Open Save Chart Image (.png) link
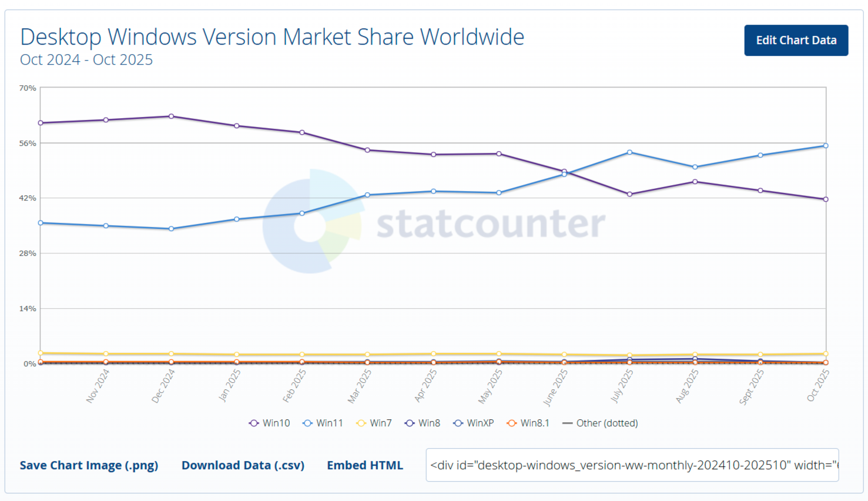 (89, 465)
